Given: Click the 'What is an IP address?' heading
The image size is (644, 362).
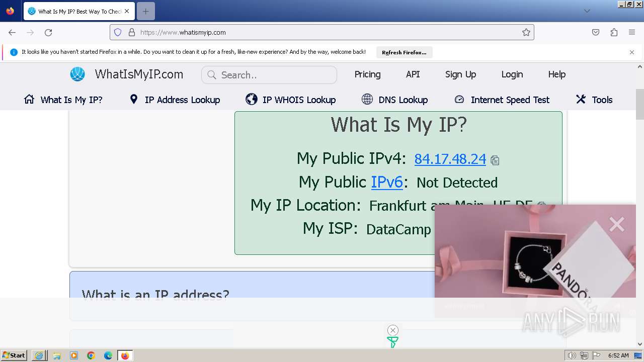Looking at the screenshot, I should 155,295.
